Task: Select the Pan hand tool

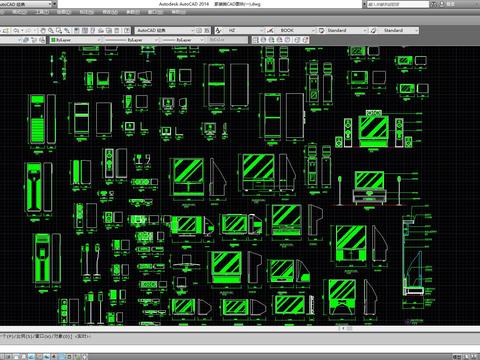Action: pos(43,31)
